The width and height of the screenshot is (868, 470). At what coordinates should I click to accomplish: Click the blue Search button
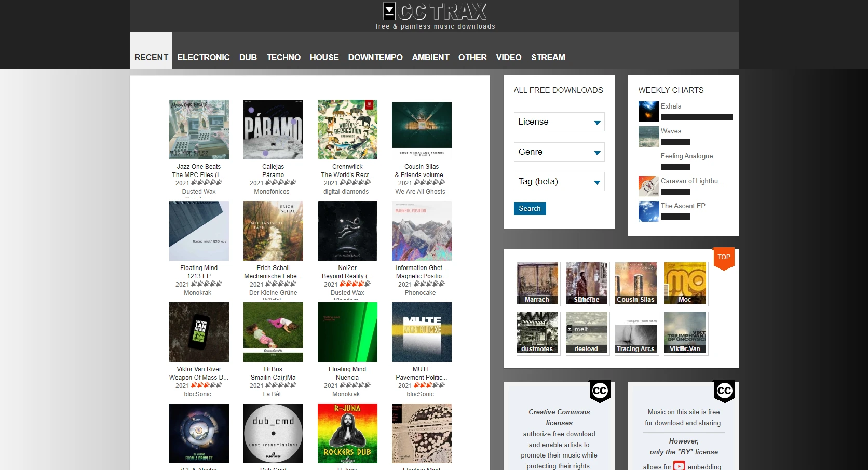(x=530, y=208)
